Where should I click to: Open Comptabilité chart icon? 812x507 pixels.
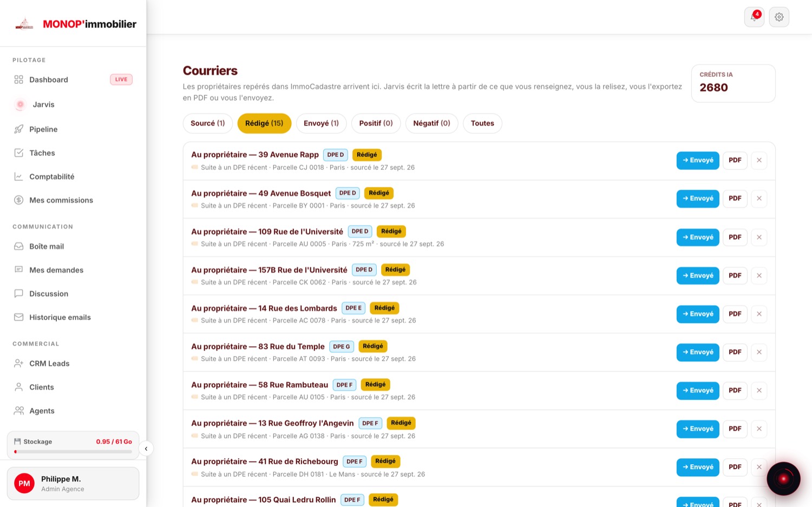[19, 176]
